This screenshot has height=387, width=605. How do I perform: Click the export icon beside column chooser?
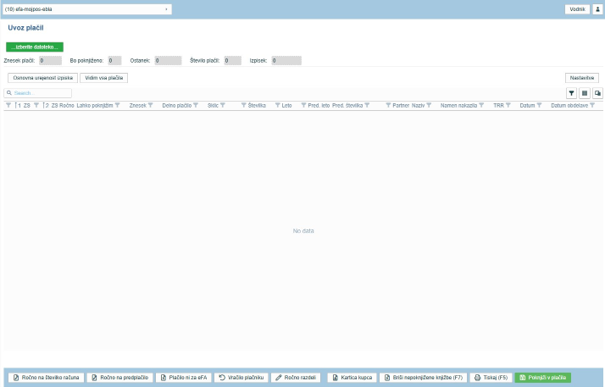click(x=597, y=93)
